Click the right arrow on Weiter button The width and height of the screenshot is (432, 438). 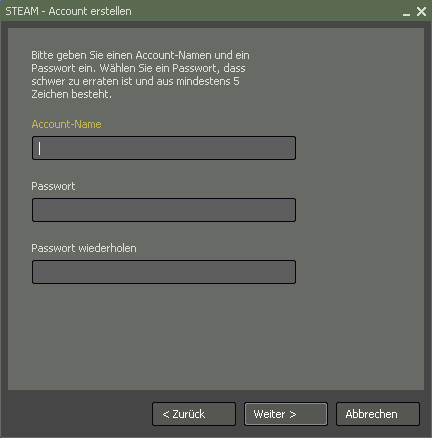(292, 414)
